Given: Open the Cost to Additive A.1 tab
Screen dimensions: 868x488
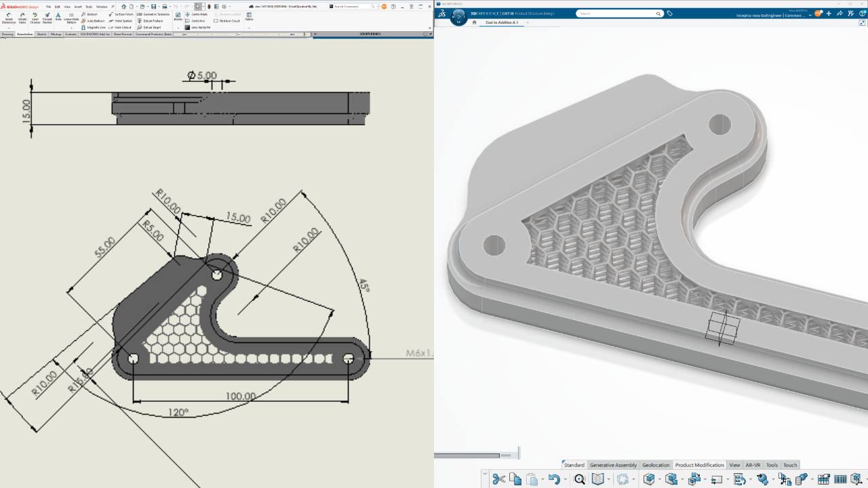Looking at the screenshot, I should point(502,22).
